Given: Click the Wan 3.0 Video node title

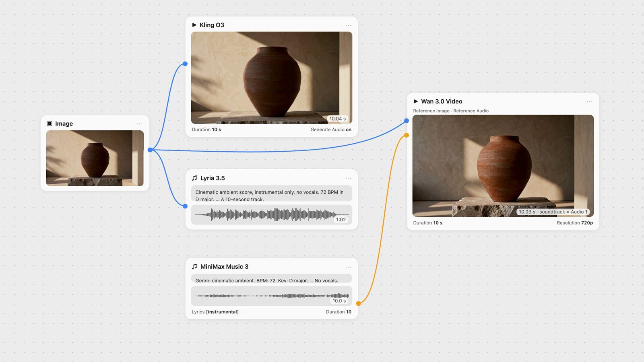Looking at the screenshot, I should (442, 101).
